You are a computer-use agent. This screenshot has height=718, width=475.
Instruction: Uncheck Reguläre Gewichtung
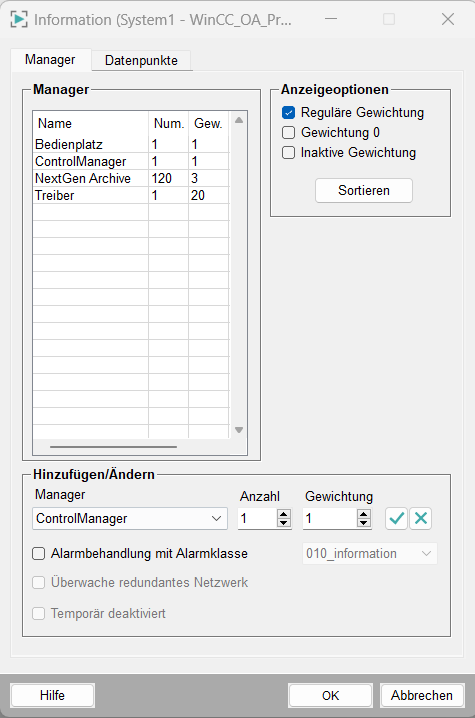point(288,112)
